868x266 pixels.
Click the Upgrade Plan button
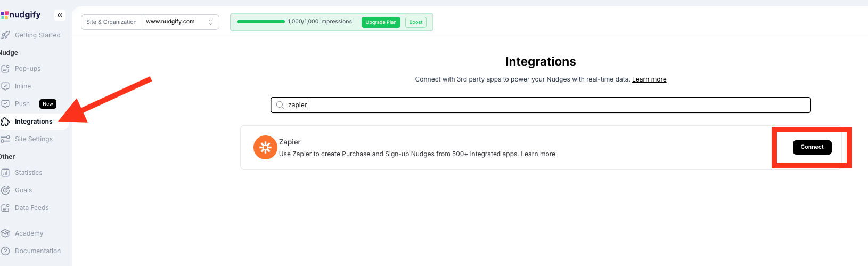point(381,22)
